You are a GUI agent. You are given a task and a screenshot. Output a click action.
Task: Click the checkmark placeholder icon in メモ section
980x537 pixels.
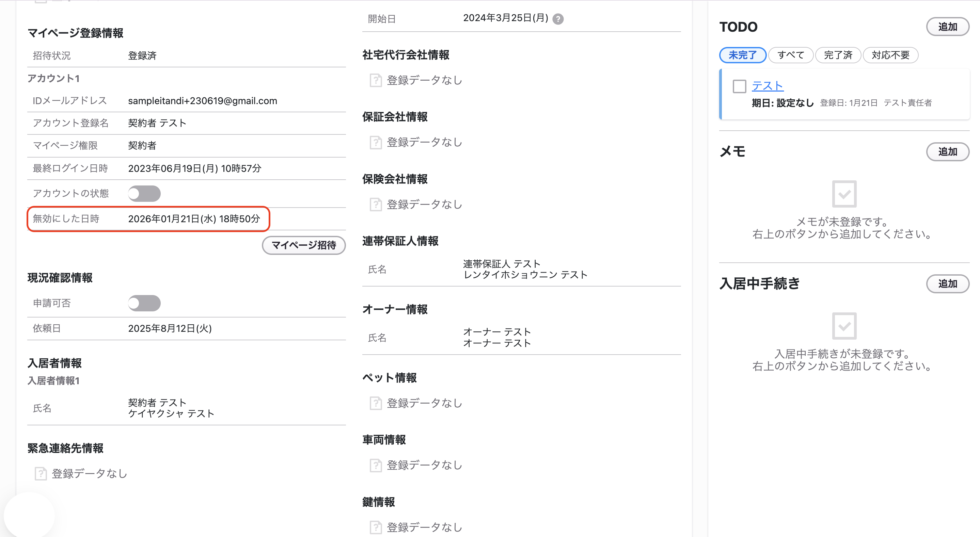click(x=844, y=194)
